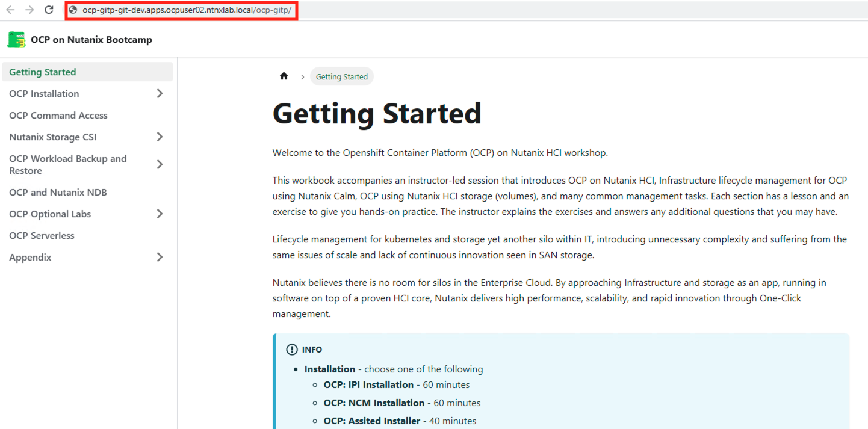The image size is (868, 429).
Task: Open the OCP Installation sidebar item
Action: (44, 94)
